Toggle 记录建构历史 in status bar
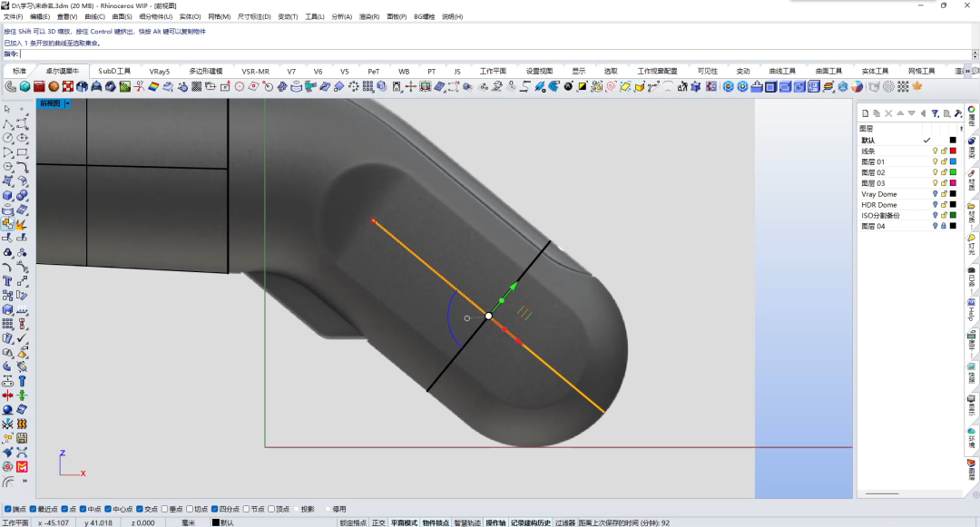The height and width of the screenshot is (527, 980). pyautogui.click(x=531, y=522)
